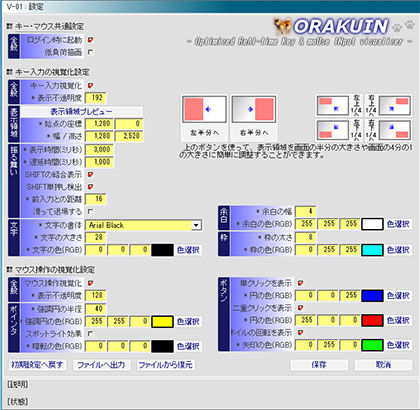Click cyan 枠の色 color swatch
The image size is (420, 410).
click(x=372, y=250)
